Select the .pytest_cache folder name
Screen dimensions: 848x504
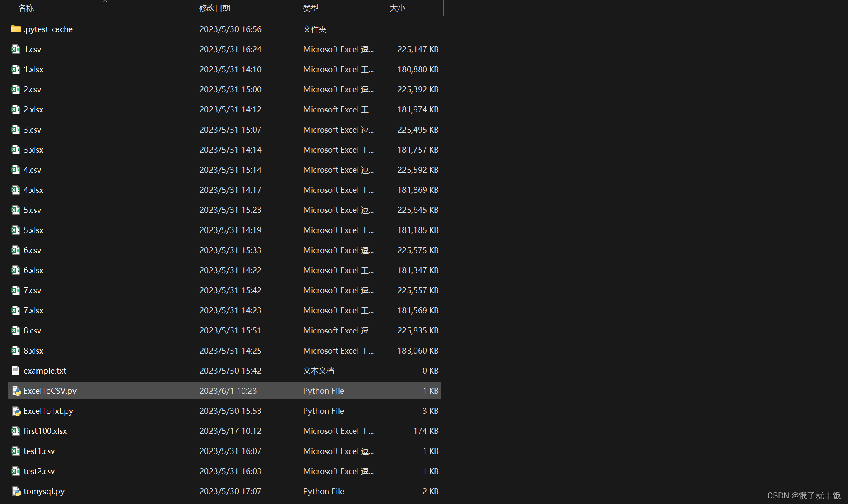48,29
